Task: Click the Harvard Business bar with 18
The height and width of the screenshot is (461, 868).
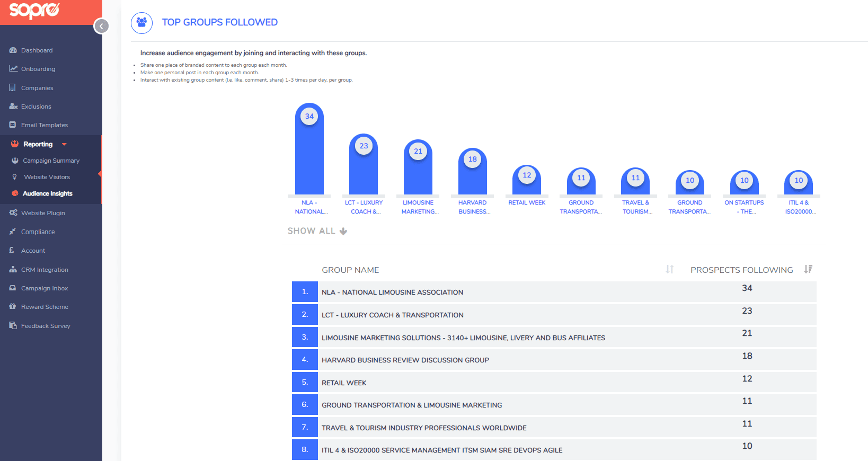Action: 473,171
